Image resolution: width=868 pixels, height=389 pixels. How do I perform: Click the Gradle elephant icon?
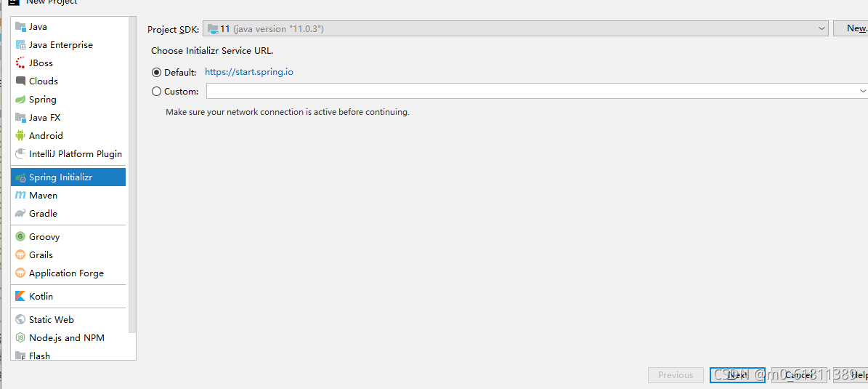(x=20, y=213)
